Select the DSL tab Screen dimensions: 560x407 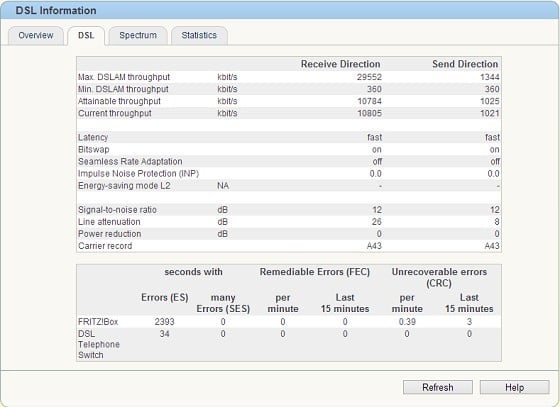click(x=86, y=35)
